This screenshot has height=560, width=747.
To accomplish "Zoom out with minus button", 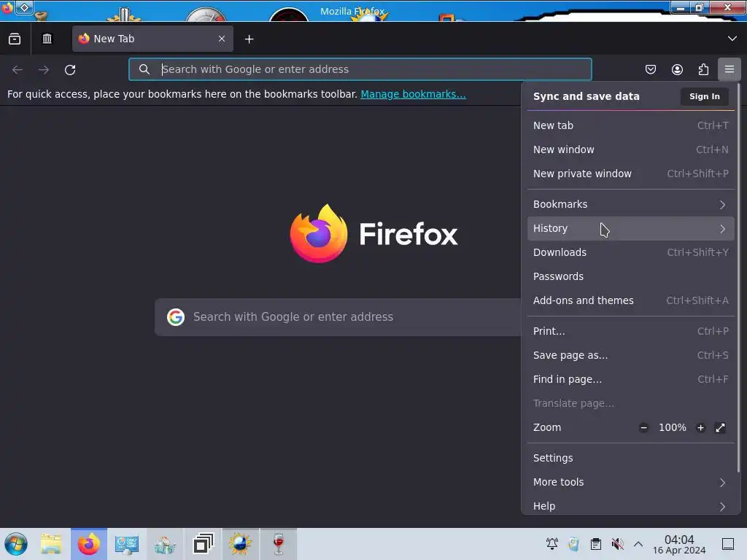I will pos(643,427).
